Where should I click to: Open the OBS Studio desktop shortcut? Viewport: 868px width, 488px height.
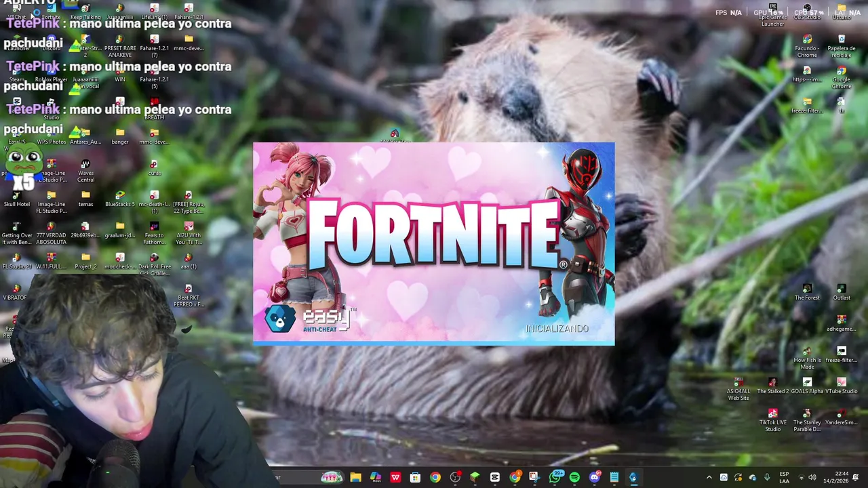807,12
